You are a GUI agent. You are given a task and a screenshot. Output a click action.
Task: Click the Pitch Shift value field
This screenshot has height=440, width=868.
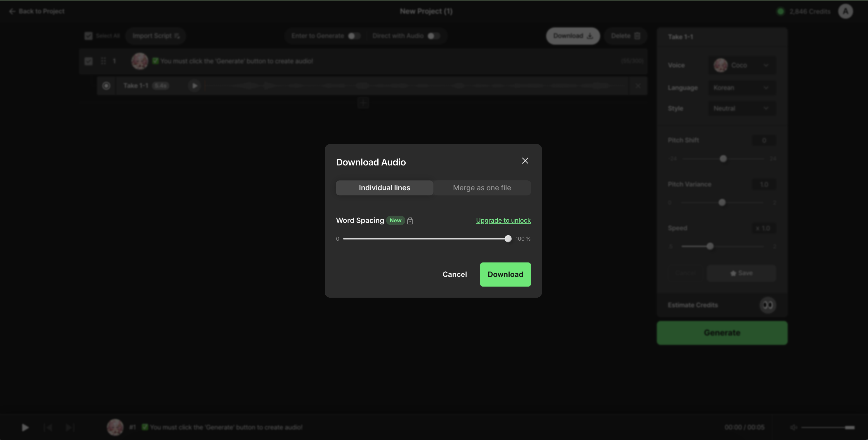(764, 140)
